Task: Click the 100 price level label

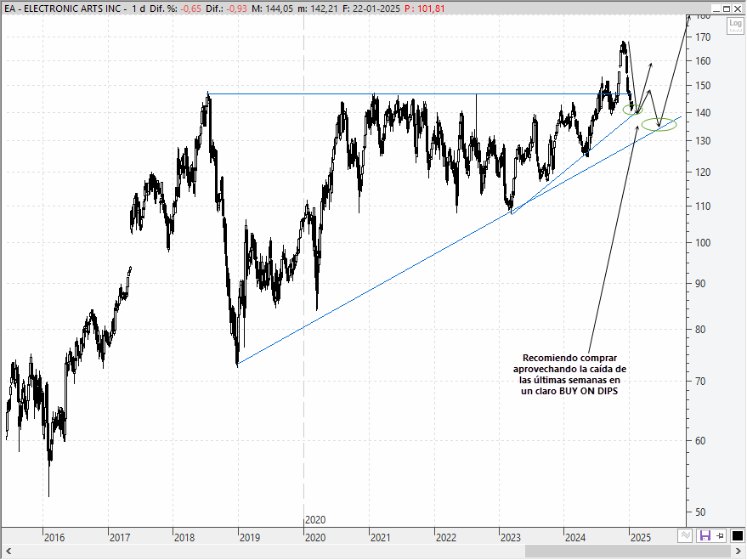Action: pyautogui.click(x=703, y=243)
